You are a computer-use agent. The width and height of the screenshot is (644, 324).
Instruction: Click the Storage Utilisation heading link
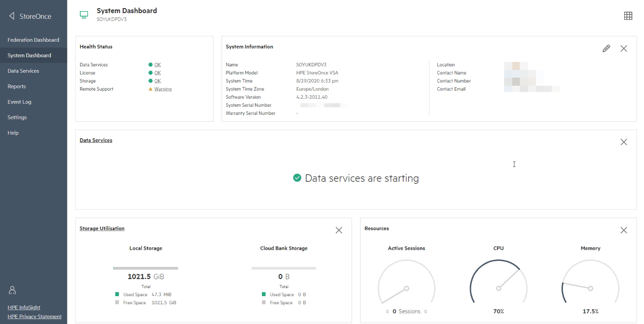point(102,228)
